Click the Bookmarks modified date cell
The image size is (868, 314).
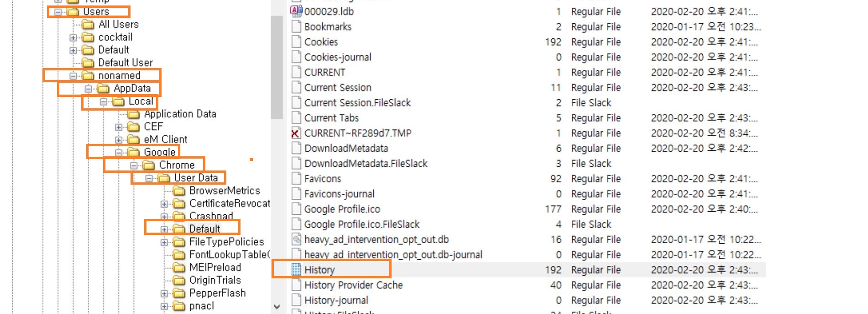click(x=706, y=27)
